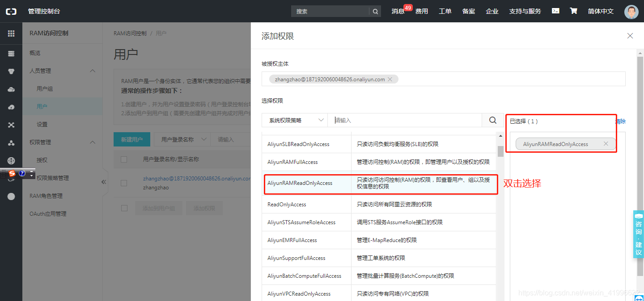
Task: Select the ReadOnlyAccess policy row
Action: tap(379, 204)
